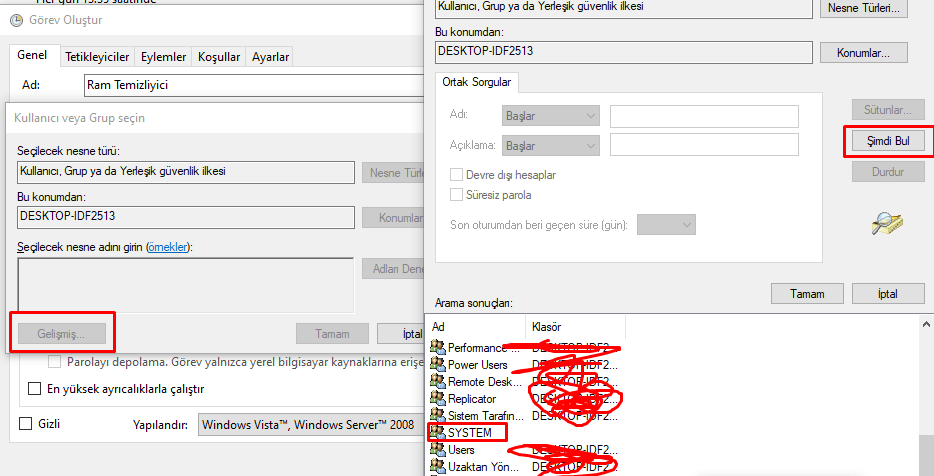Select the Uzaktan Yön... group icon

438,466
